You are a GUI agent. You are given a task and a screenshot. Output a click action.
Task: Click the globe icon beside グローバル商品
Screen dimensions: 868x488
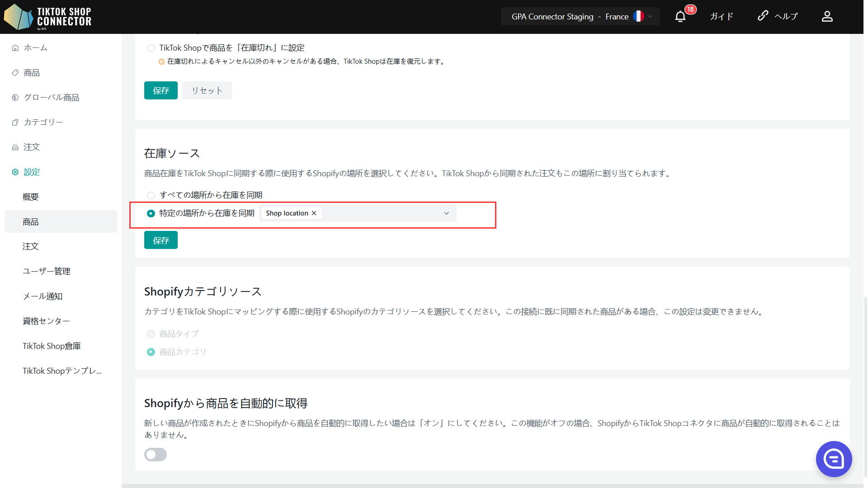pos(15,98)
